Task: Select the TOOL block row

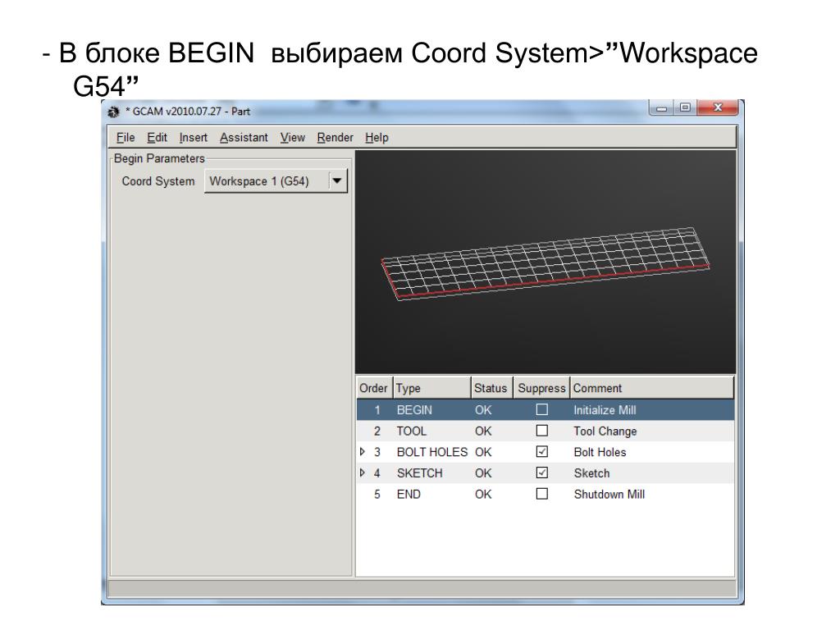Action: (x=546, y=431)
